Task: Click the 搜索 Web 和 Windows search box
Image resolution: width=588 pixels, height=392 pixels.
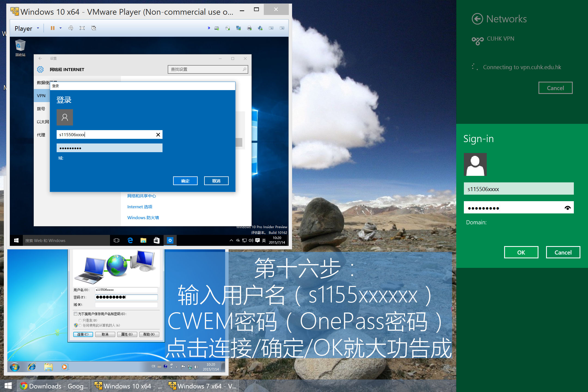Action: (66, 240)
